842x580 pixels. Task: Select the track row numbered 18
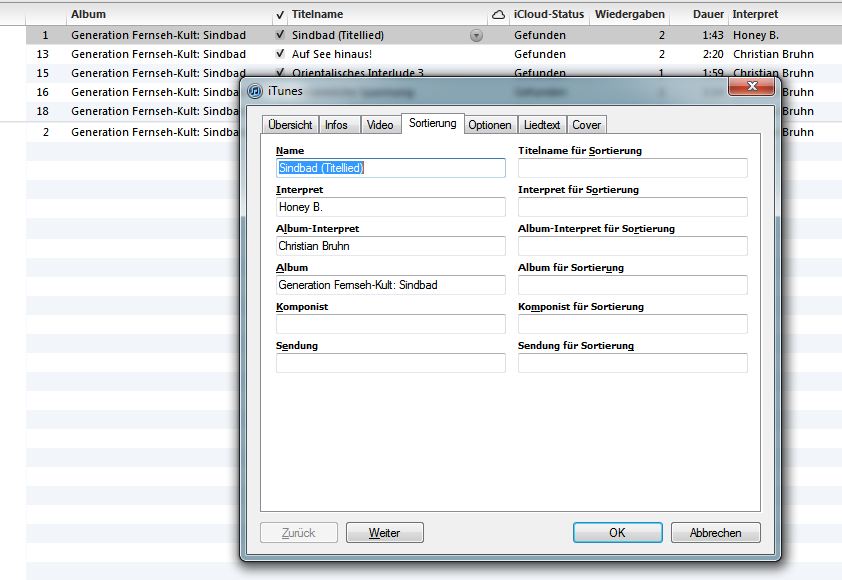[x=133, y=111]
